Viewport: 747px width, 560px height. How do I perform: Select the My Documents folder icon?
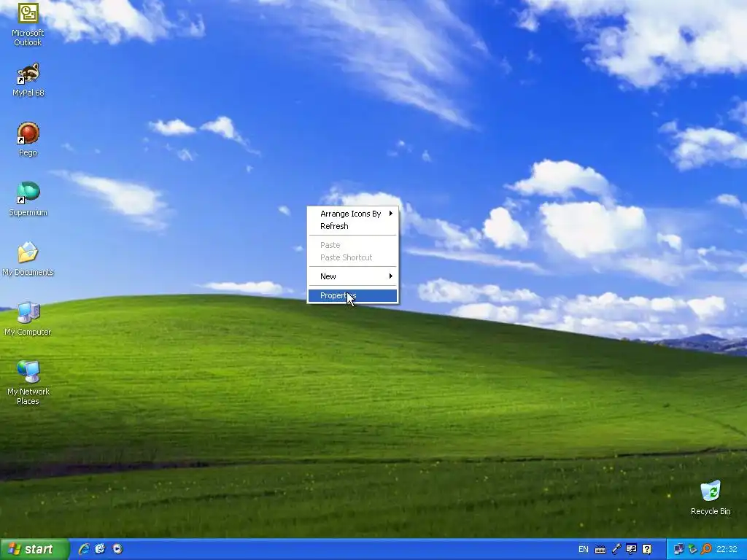click(28, 260)
